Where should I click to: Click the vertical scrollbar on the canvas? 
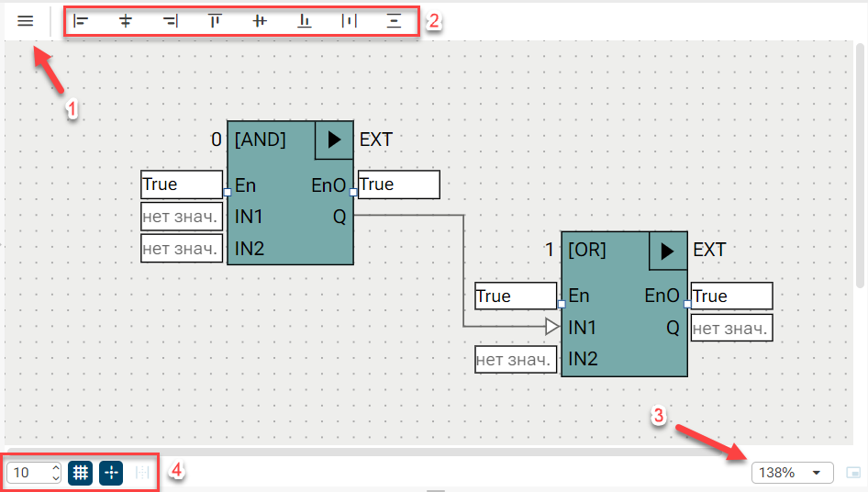click(860, 166)
